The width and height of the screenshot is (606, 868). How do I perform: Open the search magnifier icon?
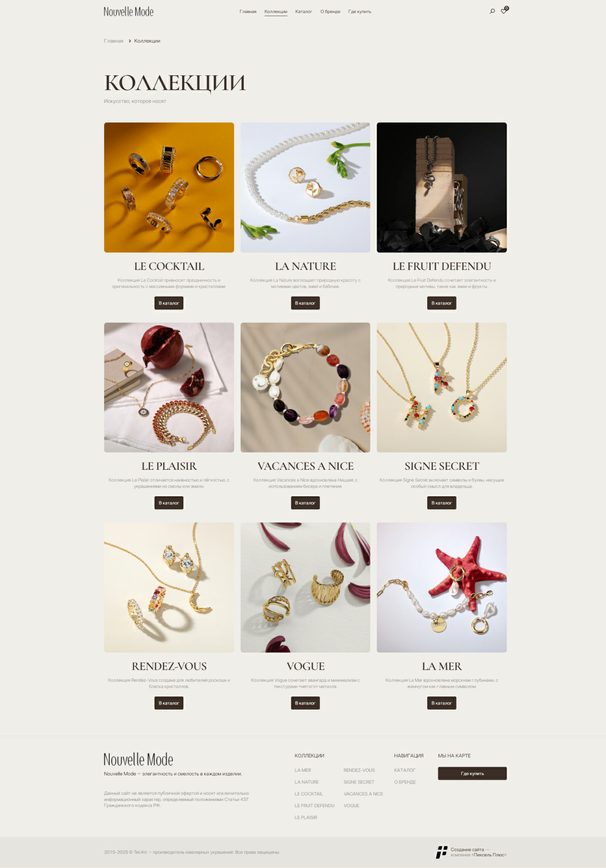point(492,11)
